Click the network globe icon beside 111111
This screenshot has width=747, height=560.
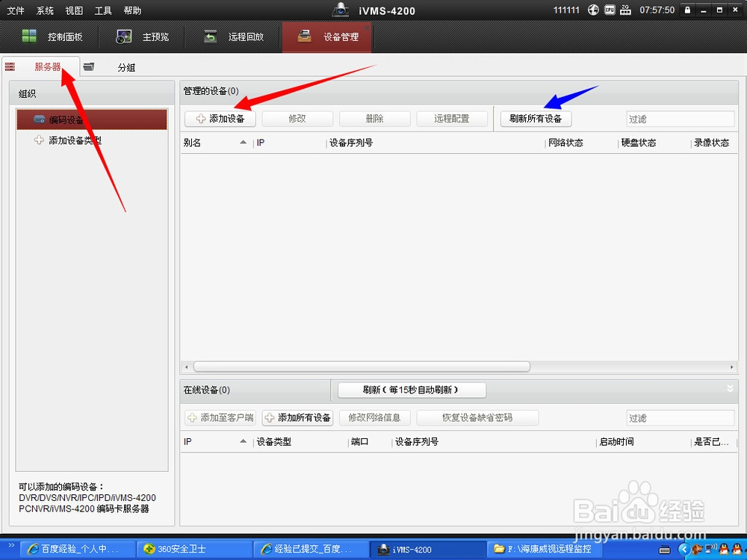click(592, 10)
